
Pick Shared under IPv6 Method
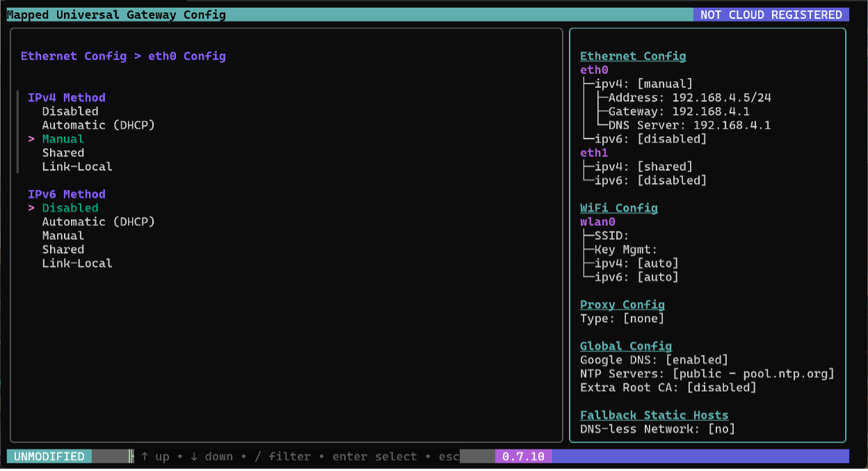coord(63,250)
